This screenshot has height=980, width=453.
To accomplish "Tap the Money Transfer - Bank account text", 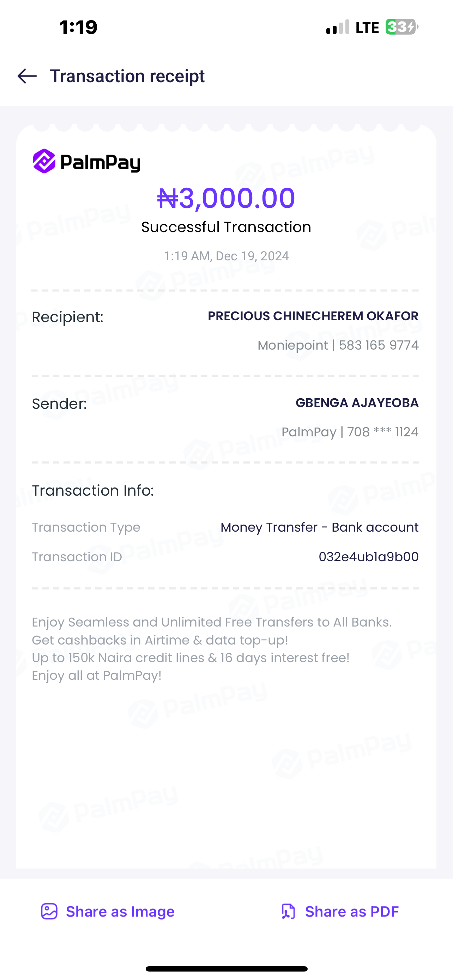I will [320, 527].
